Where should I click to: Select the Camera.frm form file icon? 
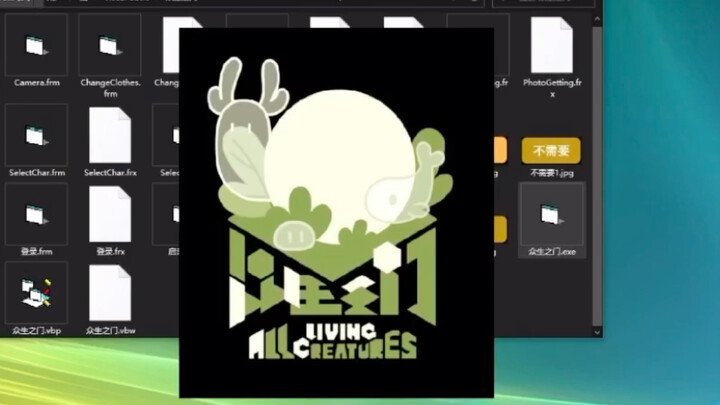(x=36, y=45)
